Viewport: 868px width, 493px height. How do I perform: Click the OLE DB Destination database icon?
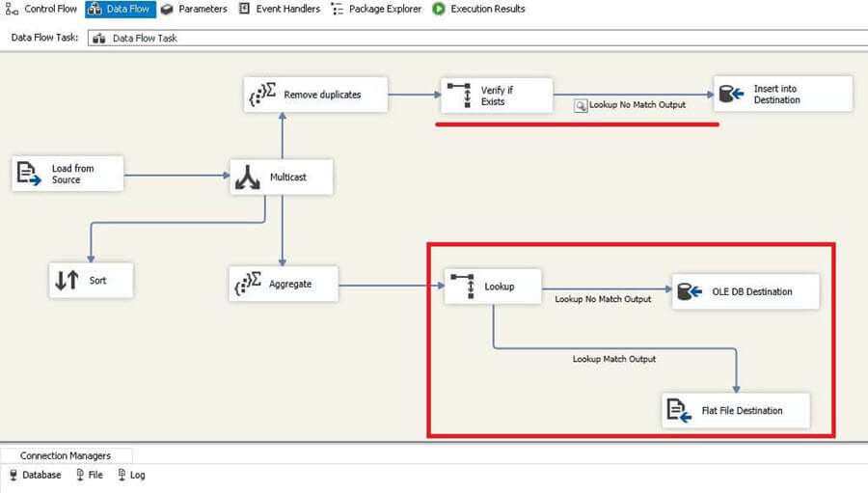point(690,291)
